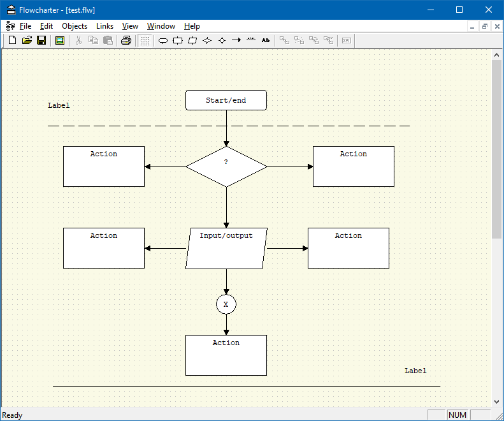
Task: Select the Action box shape tool
Action: (178, 41)
